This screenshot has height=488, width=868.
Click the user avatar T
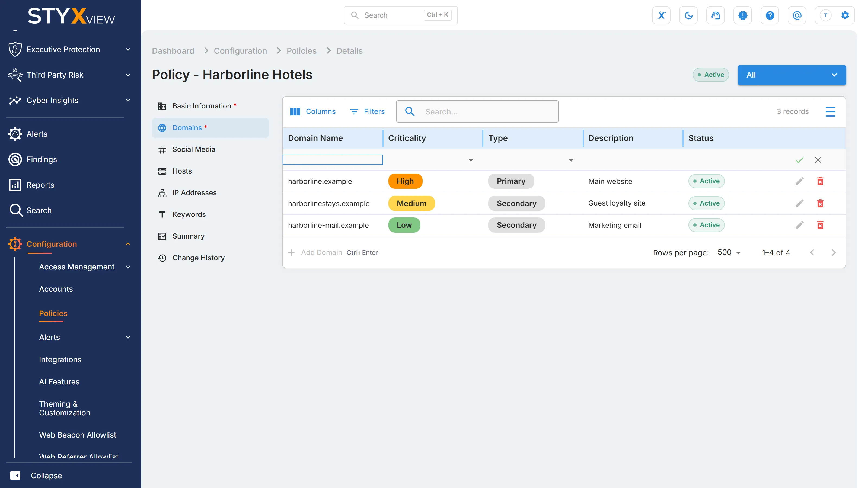[x=825, y=15]
